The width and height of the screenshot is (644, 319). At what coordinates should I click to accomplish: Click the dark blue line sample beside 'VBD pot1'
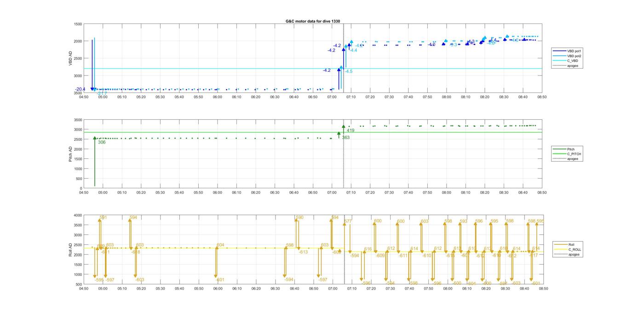pyautogui.click(x=559, y=51)
